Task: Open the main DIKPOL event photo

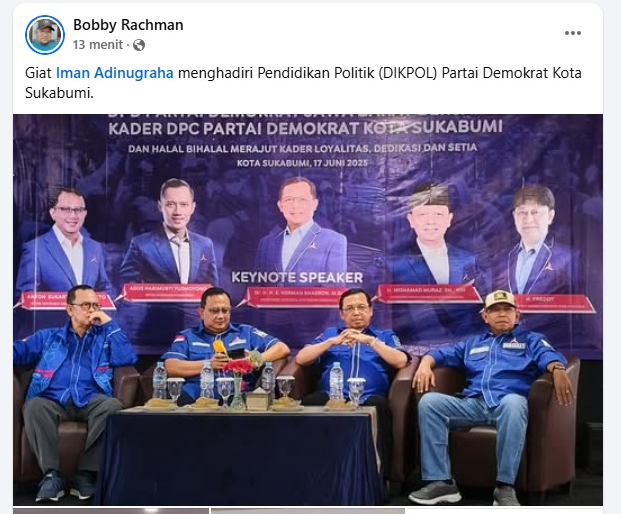Action: point(308,310)
